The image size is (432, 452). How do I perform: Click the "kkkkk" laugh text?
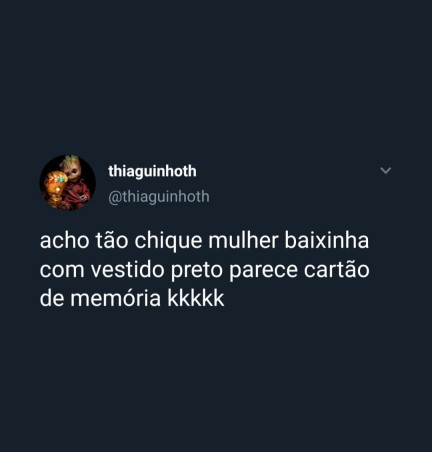tap(196, 298)
